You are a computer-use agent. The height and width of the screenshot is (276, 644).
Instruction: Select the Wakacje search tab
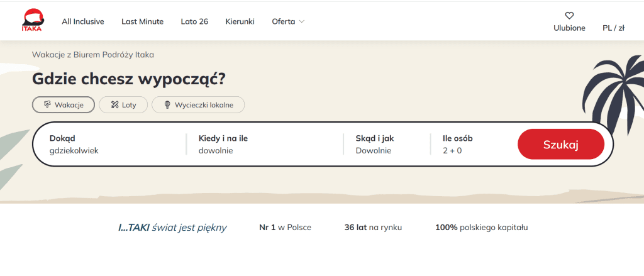click(x=64, y=104)
